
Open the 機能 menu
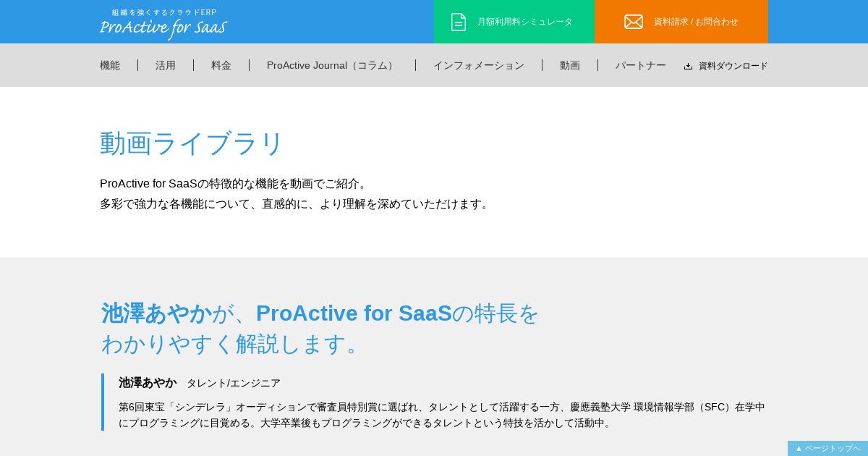point(110,65)
